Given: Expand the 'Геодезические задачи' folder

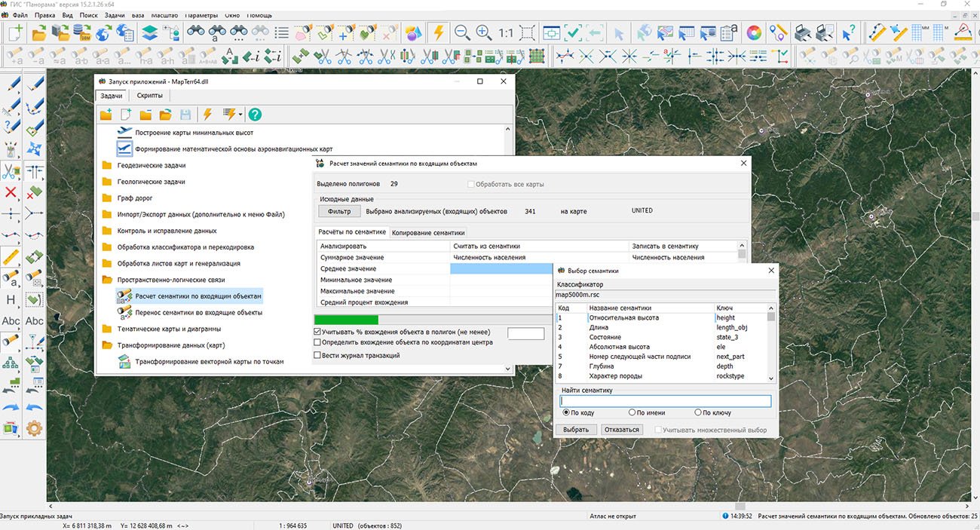Looking at the screenshot, I should (151, 165).
